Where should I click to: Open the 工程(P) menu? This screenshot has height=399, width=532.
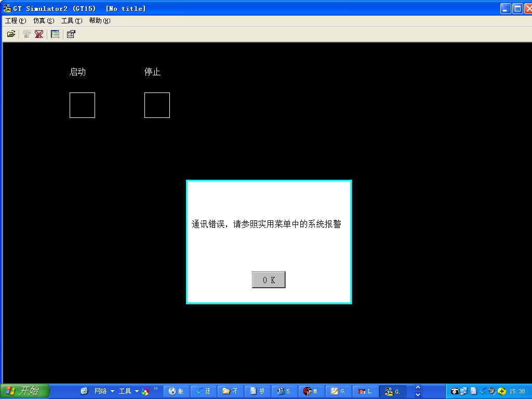pos(15,21)
